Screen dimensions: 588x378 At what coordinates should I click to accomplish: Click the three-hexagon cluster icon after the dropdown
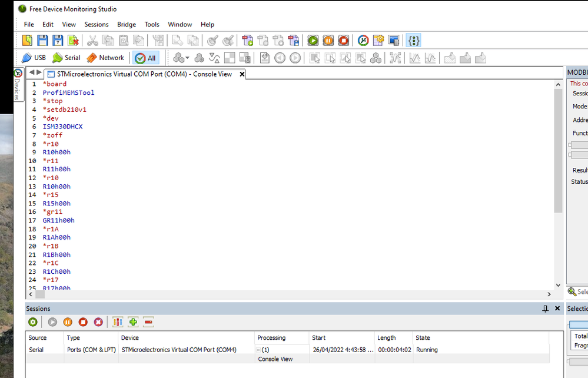click(200, 58)
